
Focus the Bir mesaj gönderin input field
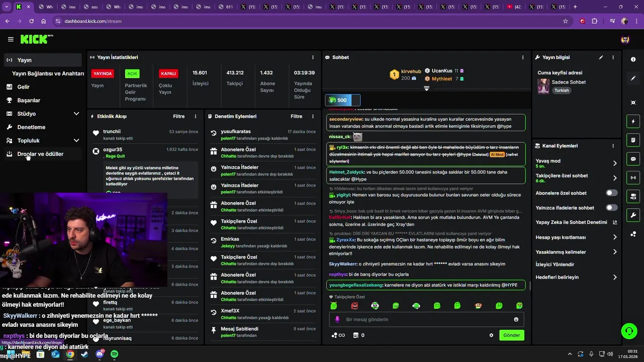427,319
